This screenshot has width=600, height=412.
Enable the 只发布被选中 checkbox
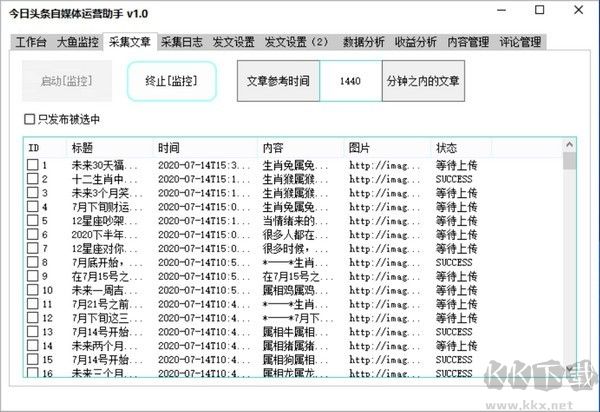pyautogui.click(x=29, y=119)
